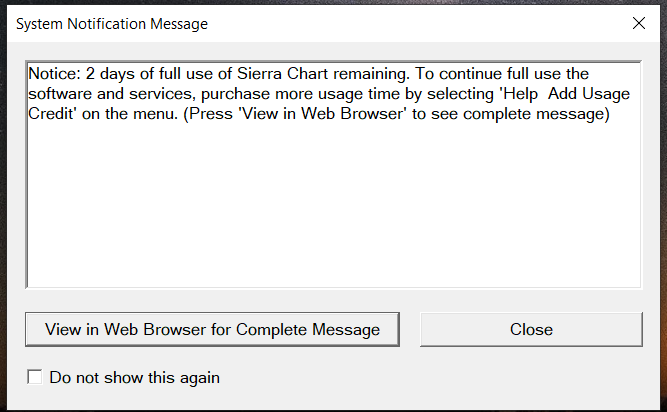Enable the Do not show this again checkbox

(35, 377)
